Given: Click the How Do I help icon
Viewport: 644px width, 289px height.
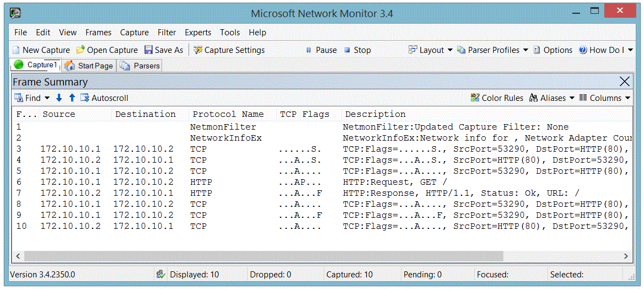Looking at the screenshot, I should pyautogui.click(x=583, y=50).
